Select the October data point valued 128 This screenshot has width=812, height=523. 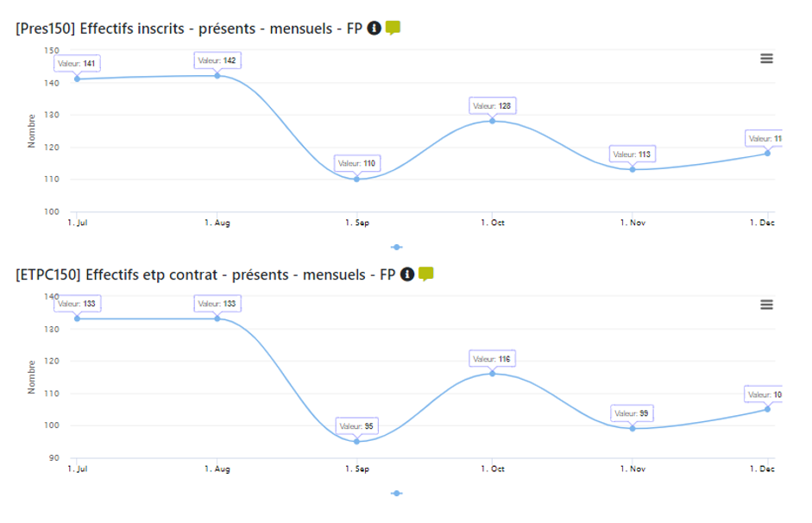coord(492,121)
